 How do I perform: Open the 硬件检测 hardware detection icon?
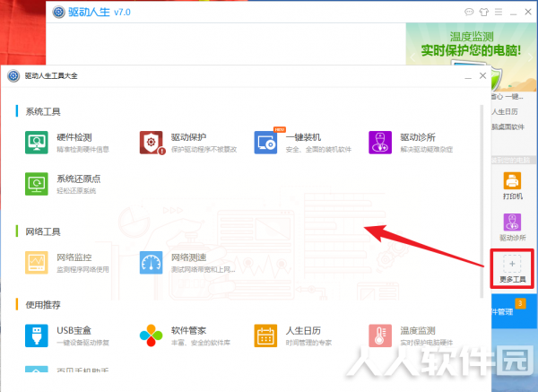pyautogui.click(x=37, y=143)
